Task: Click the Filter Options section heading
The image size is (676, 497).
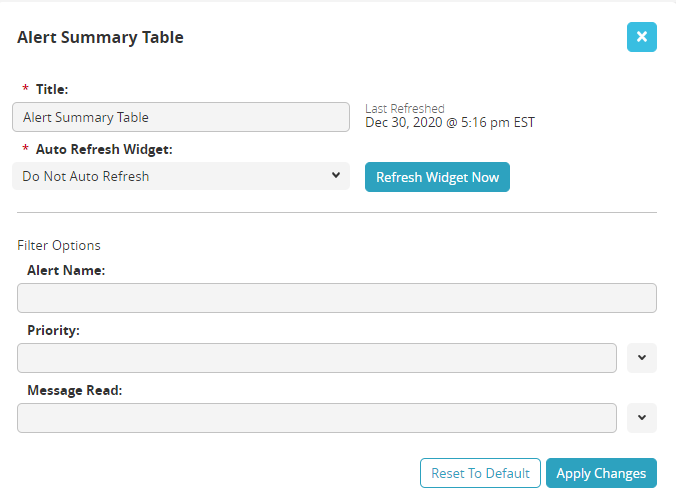Action: tap(59, 245)
